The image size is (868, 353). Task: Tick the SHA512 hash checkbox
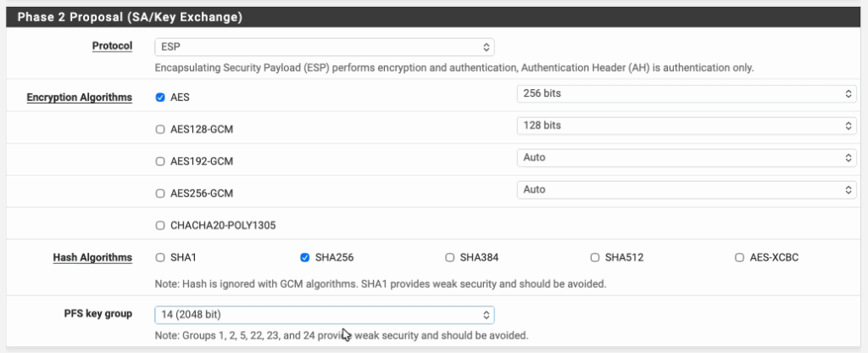coord(595,257)
